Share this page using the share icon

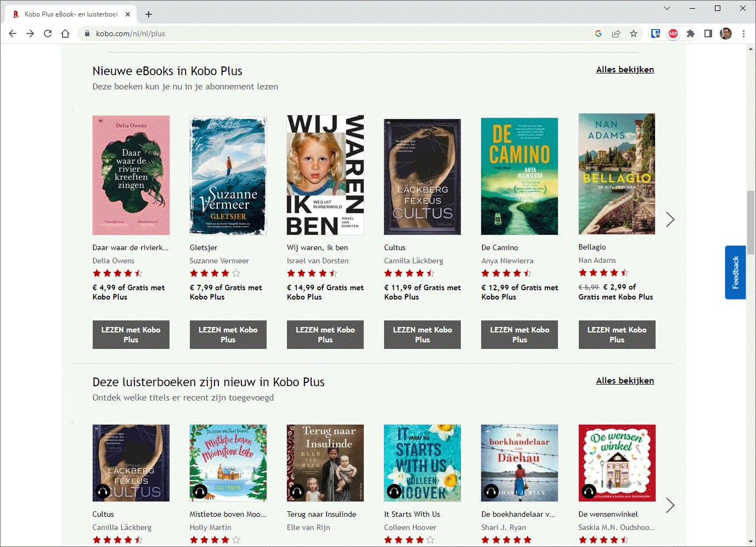pyautogui.click(x=616, y=33)
